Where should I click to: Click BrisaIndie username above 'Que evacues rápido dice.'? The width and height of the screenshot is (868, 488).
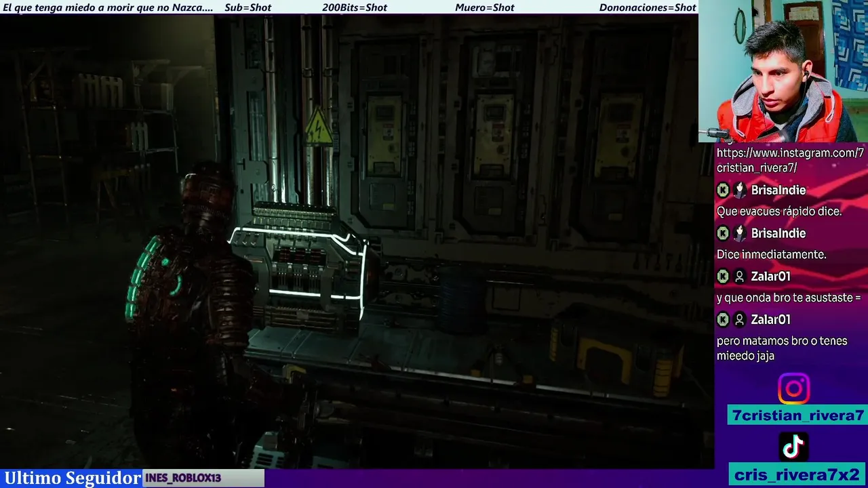pos(778,190)
